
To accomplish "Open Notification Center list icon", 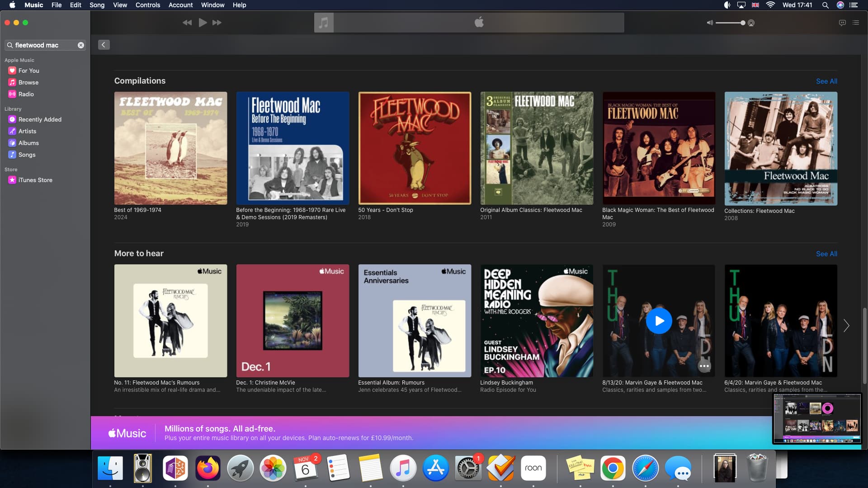I will click(854, 5).
